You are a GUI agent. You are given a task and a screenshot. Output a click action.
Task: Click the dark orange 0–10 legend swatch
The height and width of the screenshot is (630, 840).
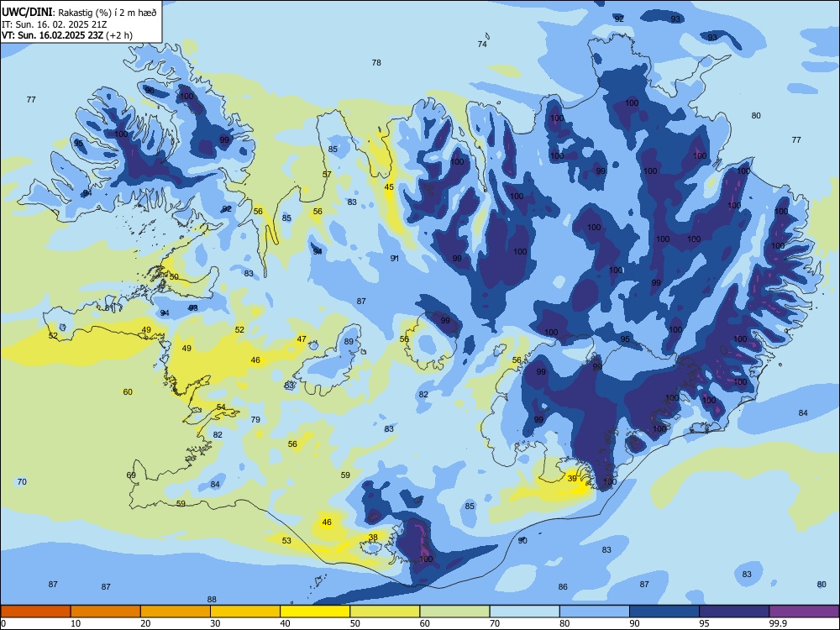[35, 612]
